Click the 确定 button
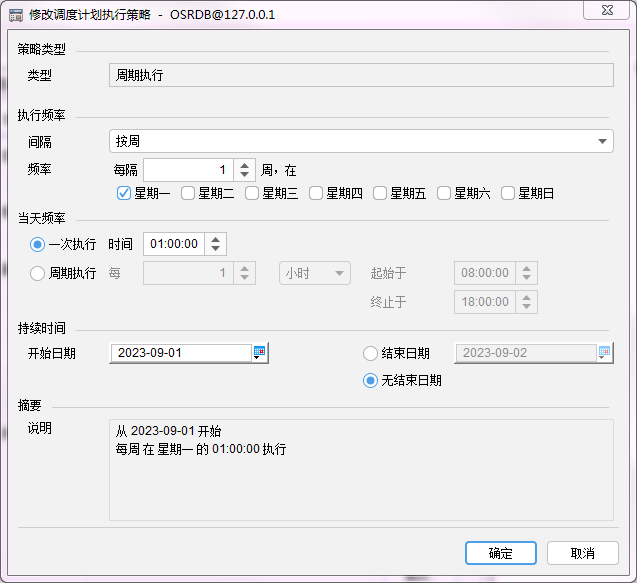Viewport: 637px width, 583px height. coord(500,553)
